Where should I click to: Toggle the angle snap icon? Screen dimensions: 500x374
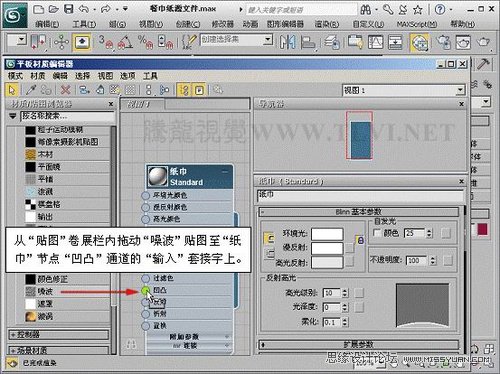125,42
